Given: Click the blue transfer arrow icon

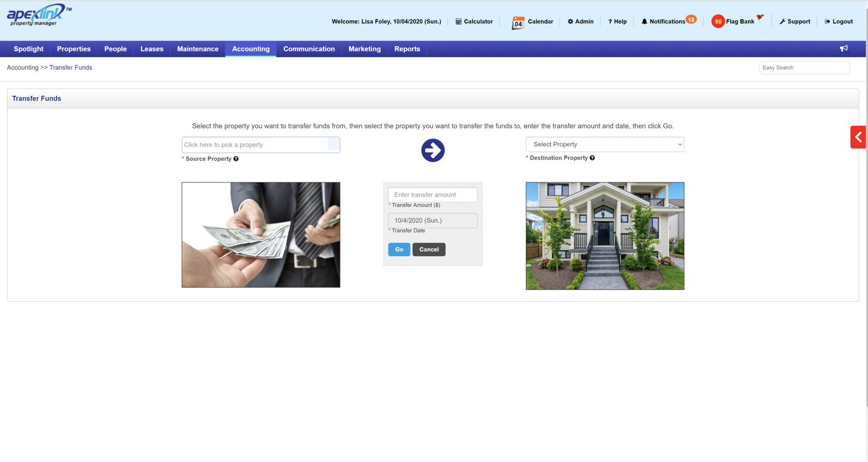Looking at the screenshot, I should (x=433, y=150).
